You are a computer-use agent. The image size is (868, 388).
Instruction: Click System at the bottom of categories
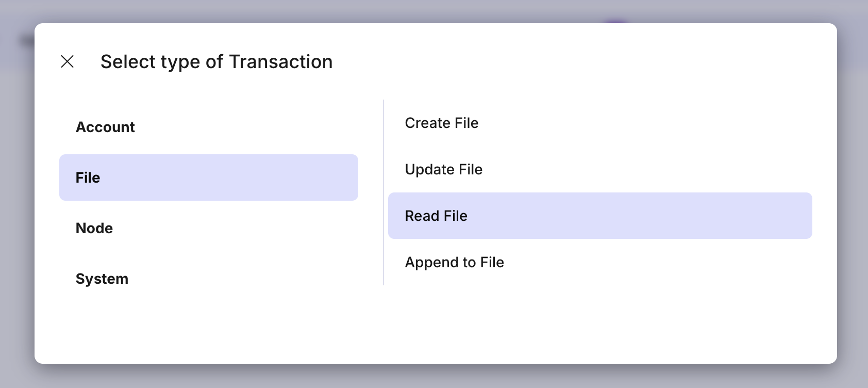coord(102,279)
